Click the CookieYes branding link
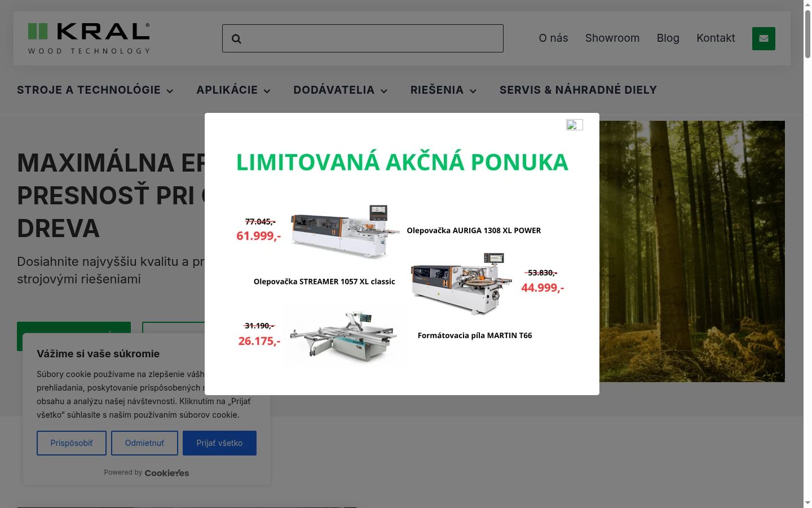Screen dimensions: 812x508 (x=167, y=473)
